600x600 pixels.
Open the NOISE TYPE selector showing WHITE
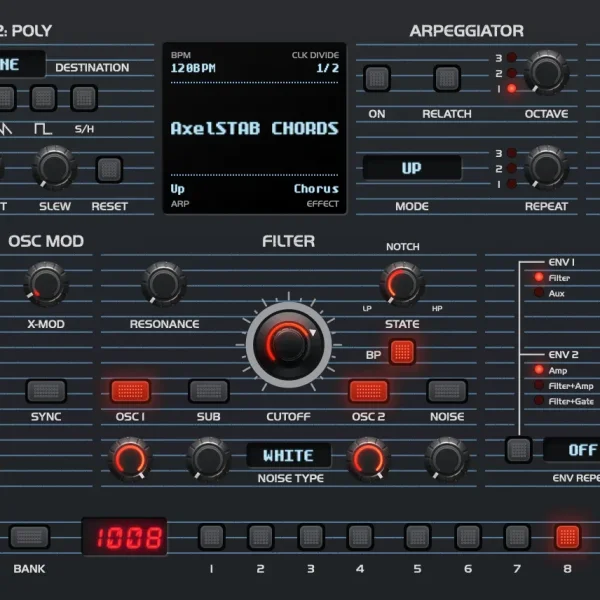289,455
